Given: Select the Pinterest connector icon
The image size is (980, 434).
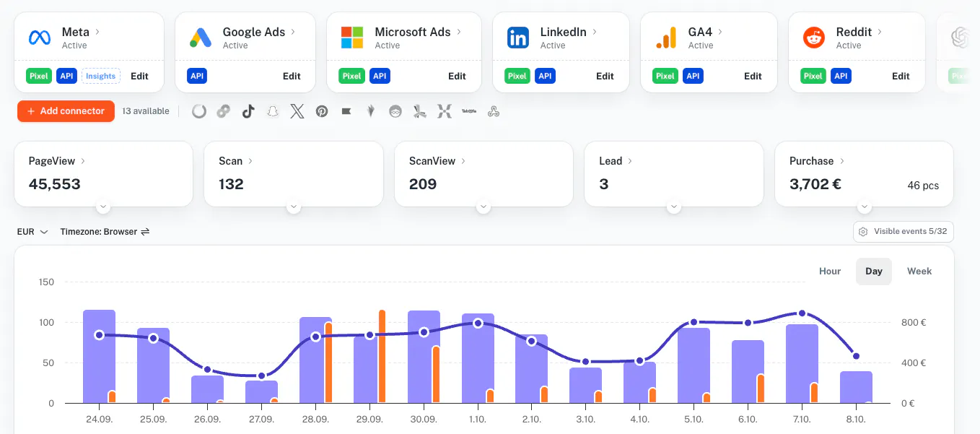Looking at the screenshot, I should click(322, 111).
